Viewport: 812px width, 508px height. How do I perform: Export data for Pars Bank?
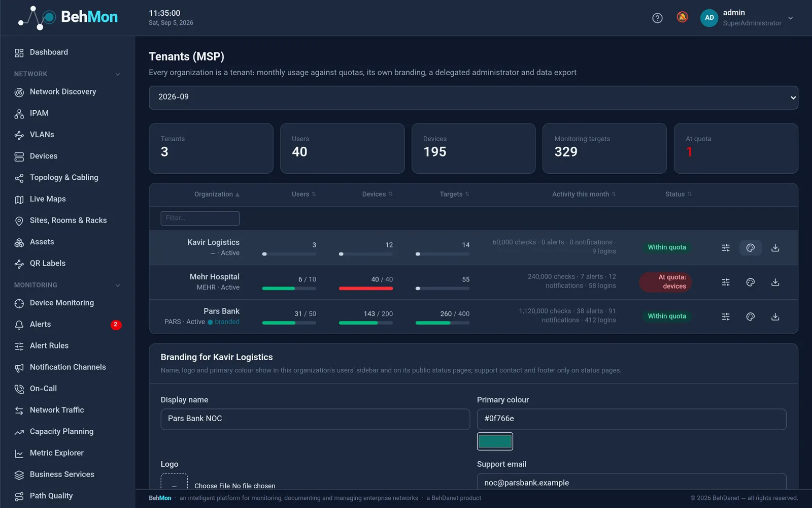[775, 316]
